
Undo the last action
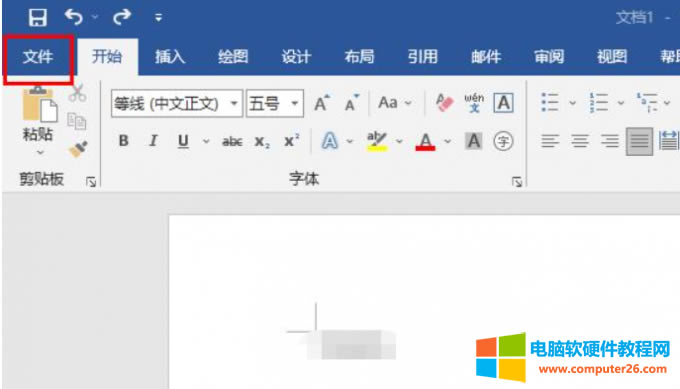[74, 17]
